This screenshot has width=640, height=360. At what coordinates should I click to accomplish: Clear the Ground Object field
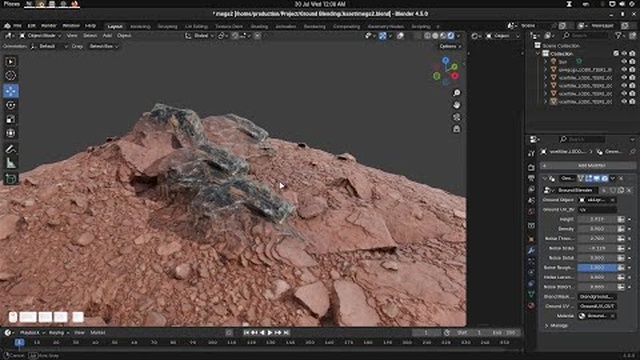pos(613,200)
